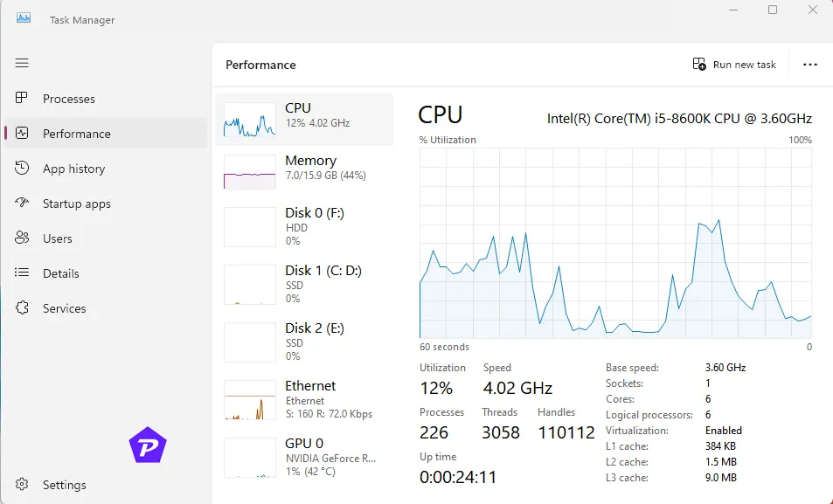Click the Details list icon

23,273
